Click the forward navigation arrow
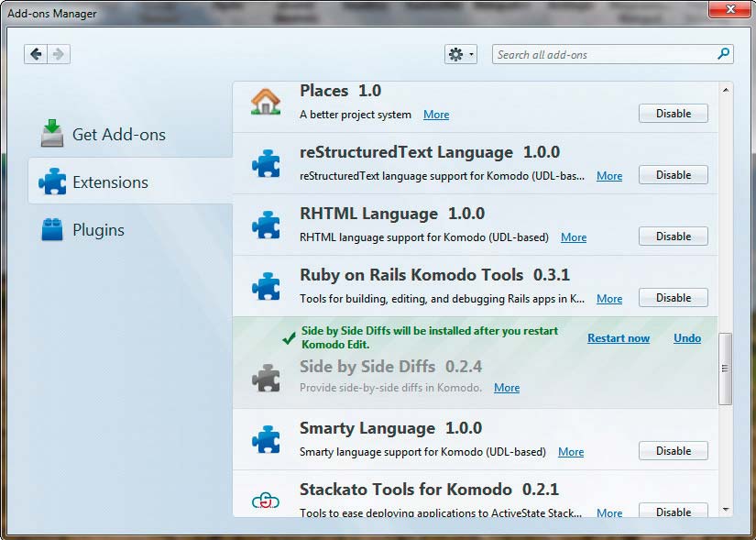This screenshot has height=540, width=756. pyautogui.click(x=59, y=54)
